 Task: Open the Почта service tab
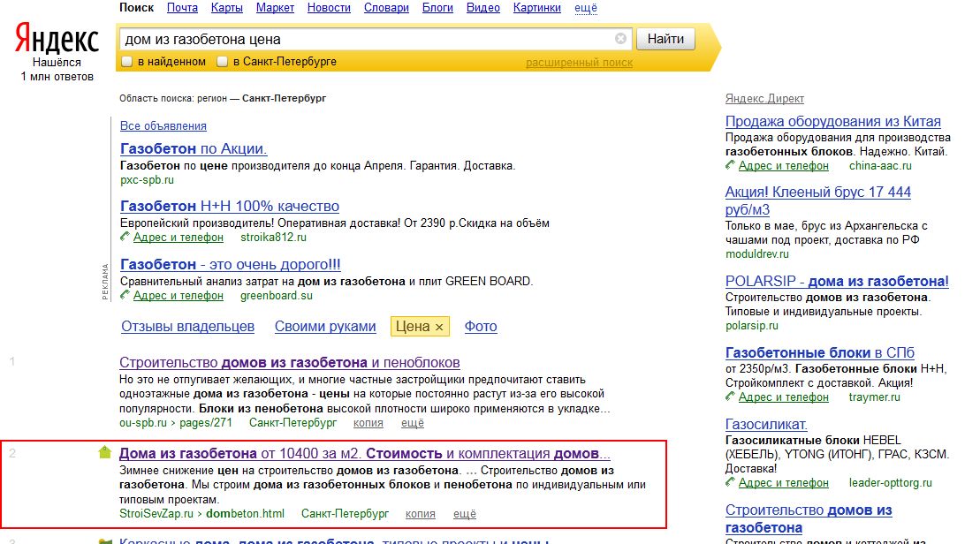coord(182,7)
